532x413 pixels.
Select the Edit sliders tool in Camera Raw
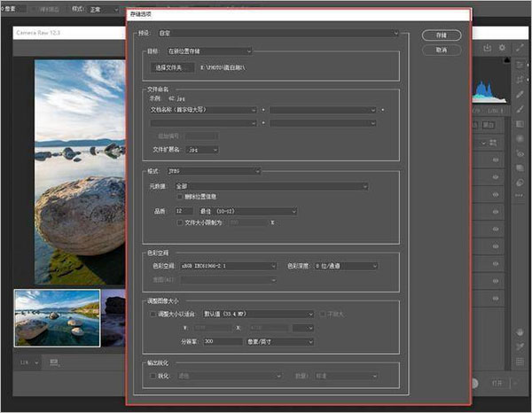520,65
